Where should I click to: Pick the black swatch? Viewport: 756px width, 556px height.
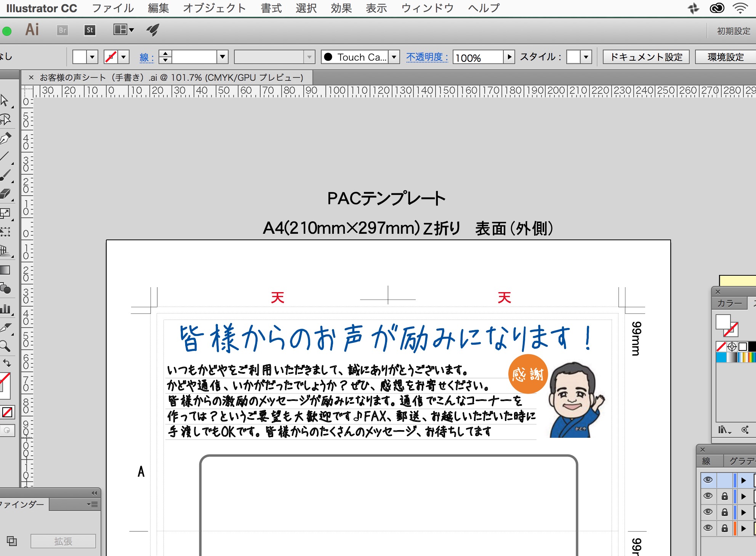click(752, 346)
